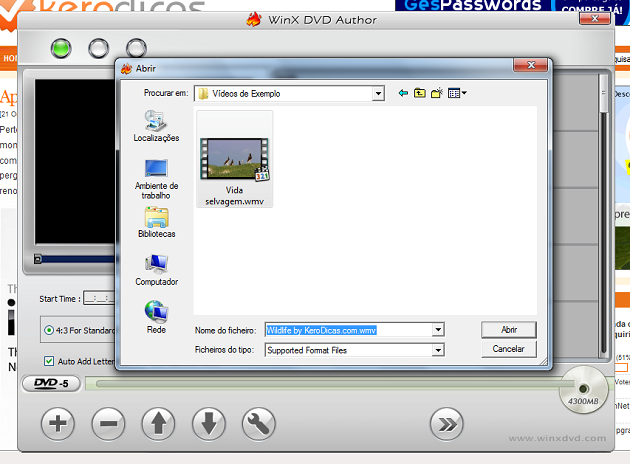Click the preview playback seek slider handle
Viewport: 630px width, 464px height.
[x=38, y=259]
